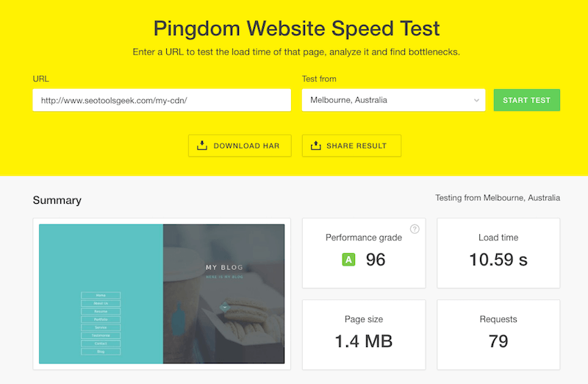
Task: Open the Melbourne, Australia location selector
Action: (393, 100)
